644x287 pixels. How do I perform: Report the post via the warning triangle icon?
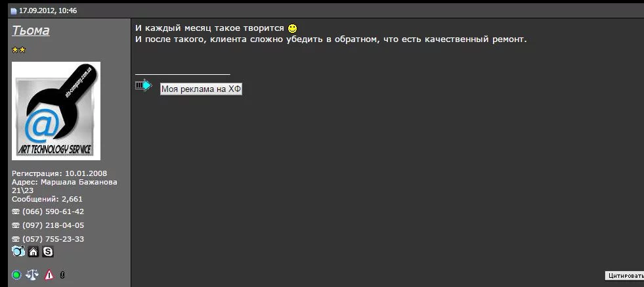[x=49, y=275]
